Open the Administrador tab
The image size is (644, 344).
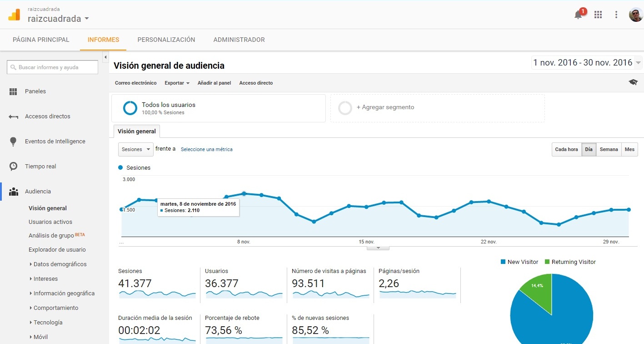(x=239, y=40)
